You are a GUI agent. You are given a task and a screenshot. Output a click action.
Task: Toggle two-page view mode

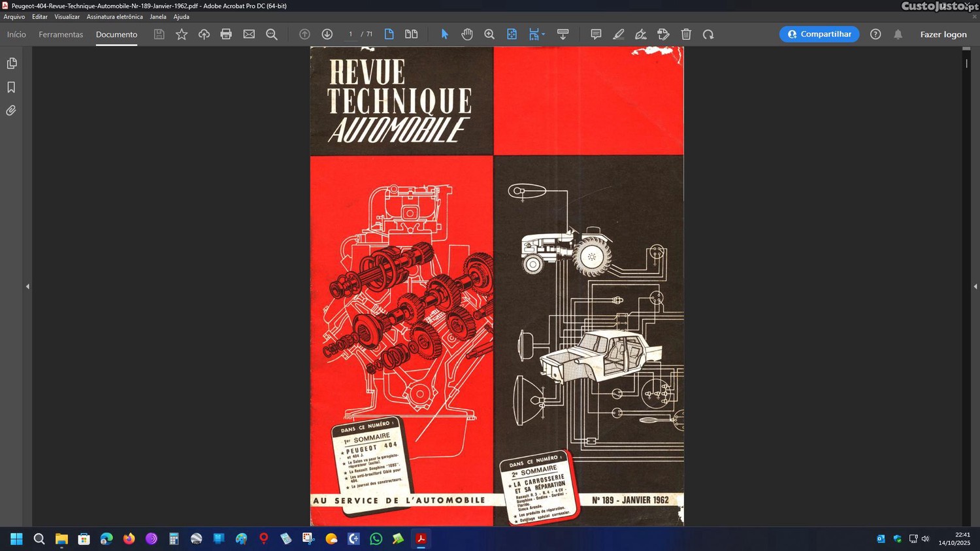[411, 35]
